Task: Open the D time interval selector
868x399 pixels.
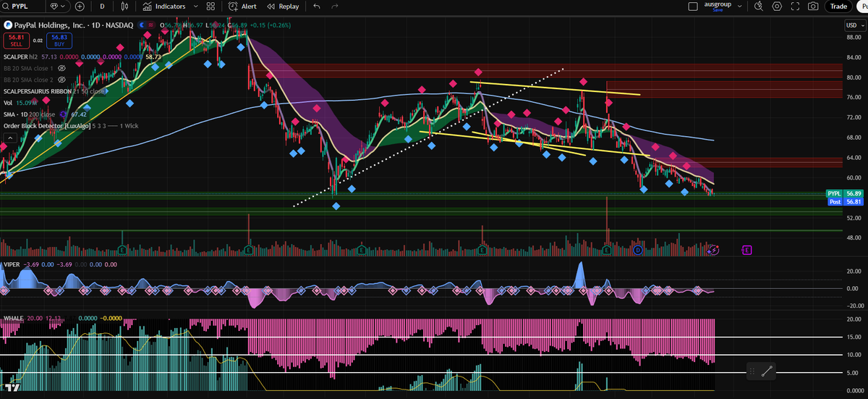Action: (102, 7)
